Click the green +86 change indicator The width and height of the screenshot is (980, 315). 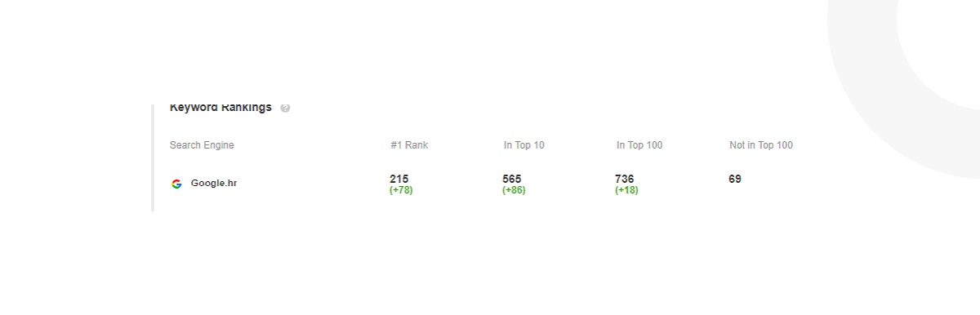[514, 190]
